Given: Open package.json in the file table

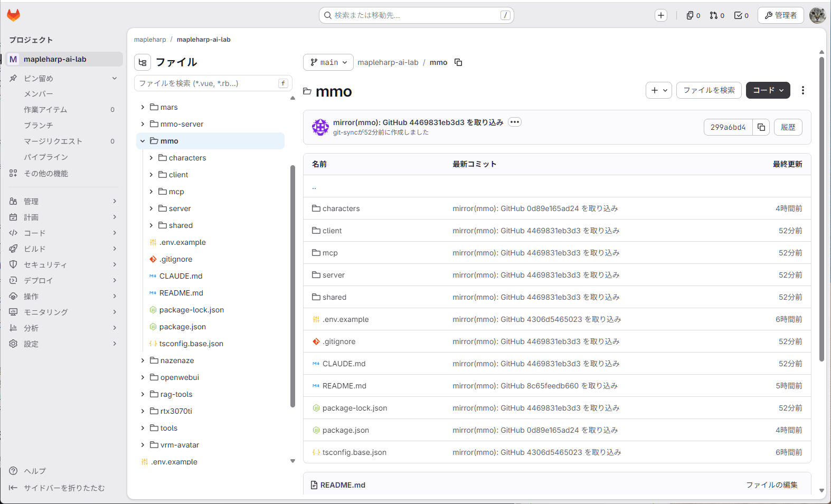Looking at the screenshot, I should 346,430.
